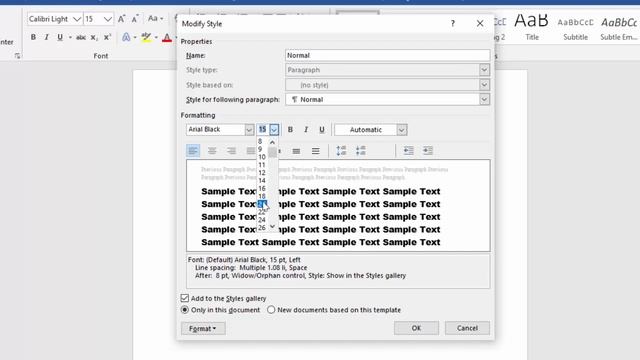This screenshot has height=360, width=640.
Task: Open Automatic font color dropdown
Action: (402, 130)
